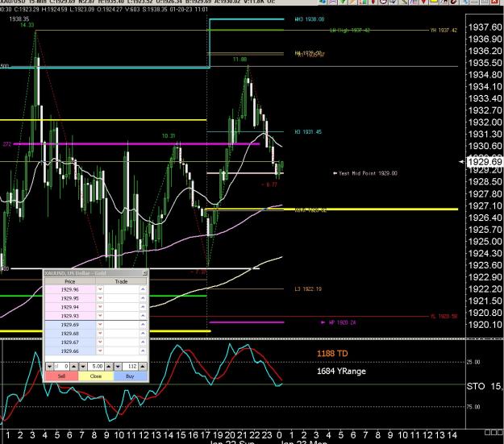
Task: Select the 1929.68 bid price cell
Action: coord(70,334)
